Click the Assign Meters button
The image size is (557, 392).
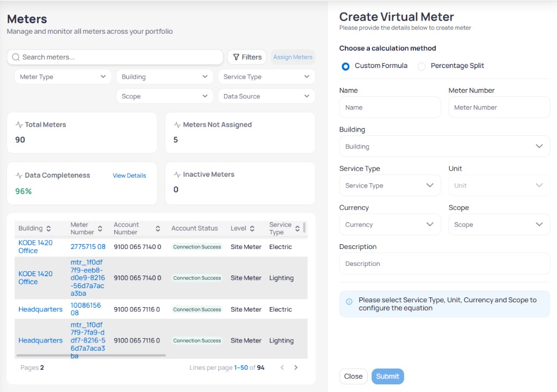[x=293, y=57]
